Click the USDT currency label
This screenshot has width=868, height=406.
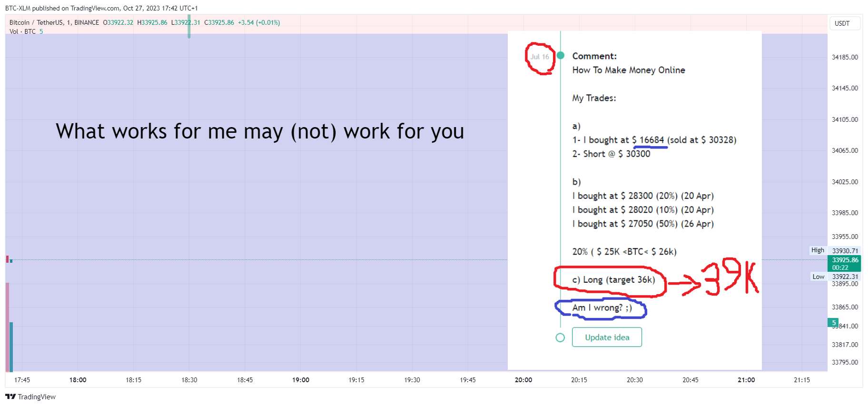click(x=842, y=23)
